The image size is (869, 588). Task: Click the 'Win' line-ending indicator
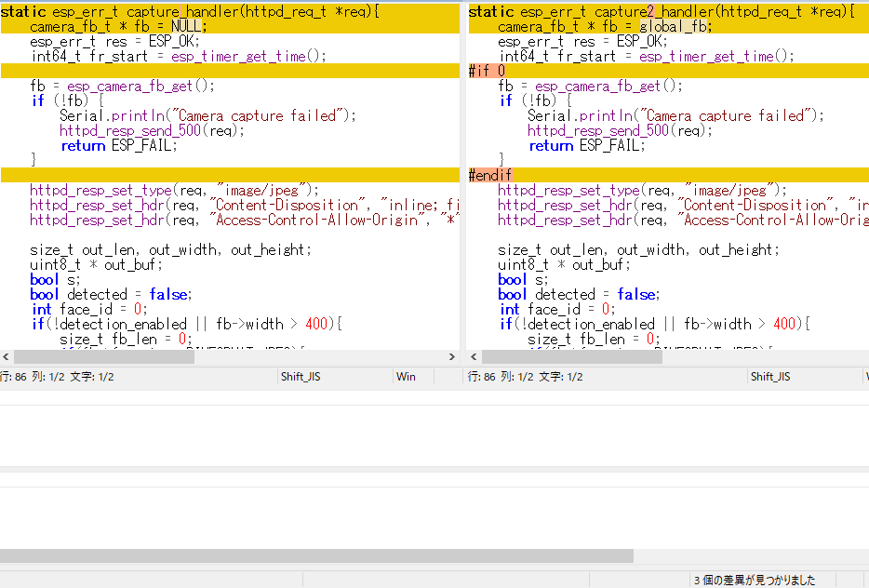coord(406,377)
